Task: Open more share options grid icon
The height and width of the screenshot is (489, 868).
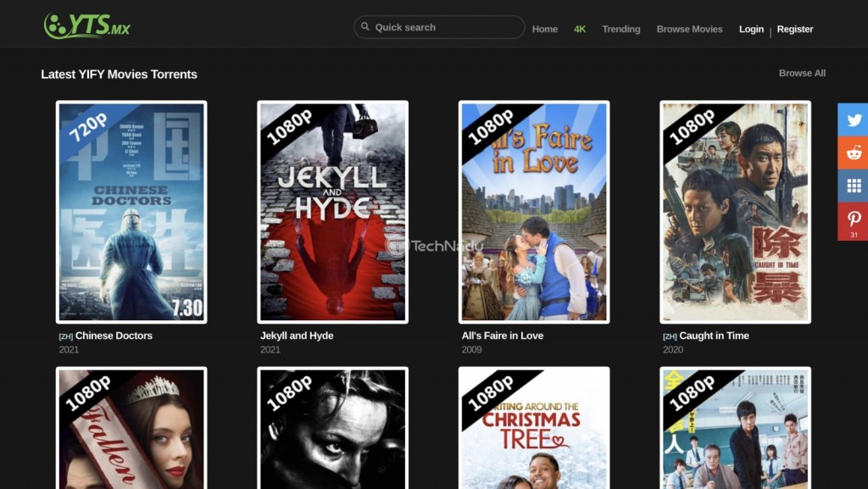Action: [853, 186]
